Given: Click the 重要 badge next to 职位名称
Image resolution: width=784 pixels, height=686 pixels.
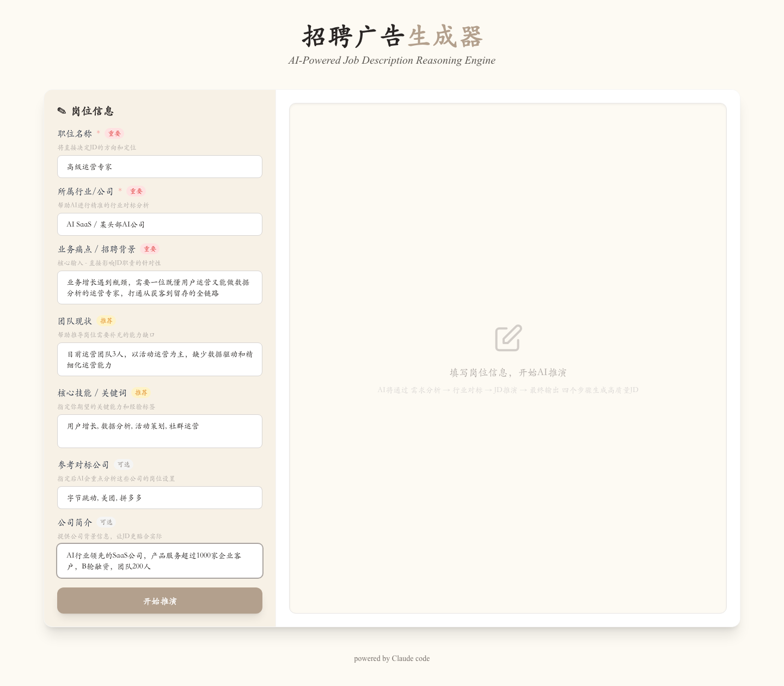Looking at the screenshot, I should click(114, 133).
